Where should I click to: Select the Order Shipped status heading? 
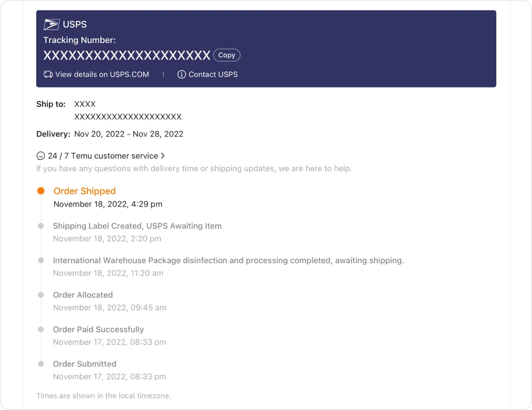[85, 191]
